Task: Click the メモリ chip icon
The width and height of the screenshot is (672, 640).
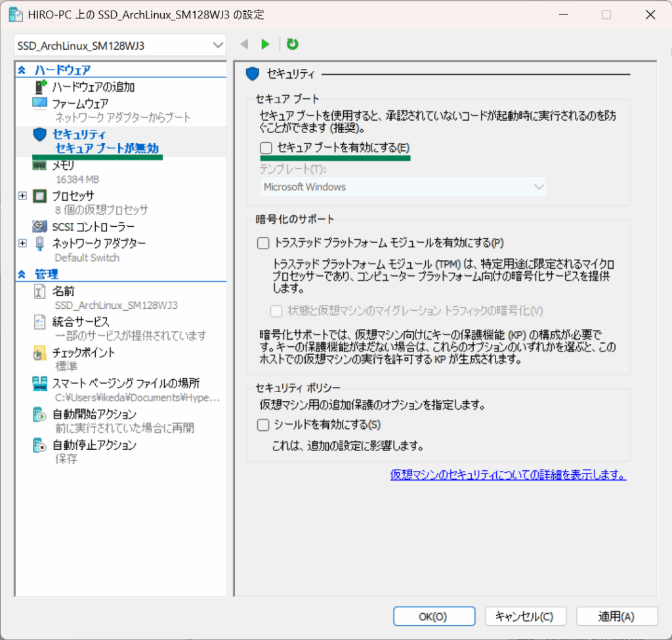Action: tap(39, 165)
